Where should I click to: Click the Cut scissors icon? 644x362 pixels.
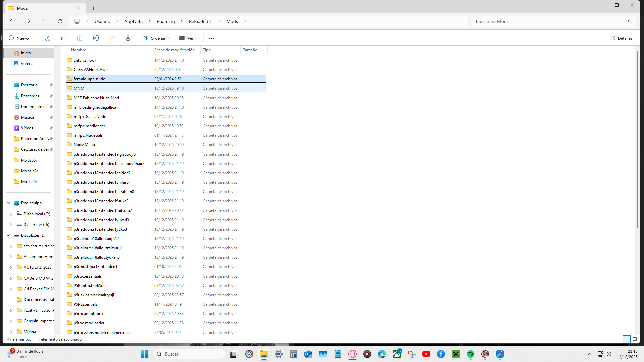point(48,38)
